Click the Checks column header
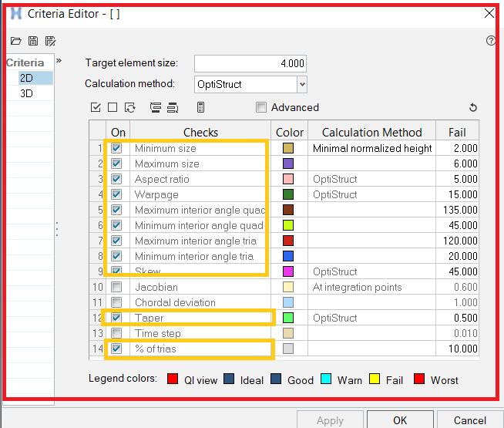Screen dimensions: 504x428 200,132
